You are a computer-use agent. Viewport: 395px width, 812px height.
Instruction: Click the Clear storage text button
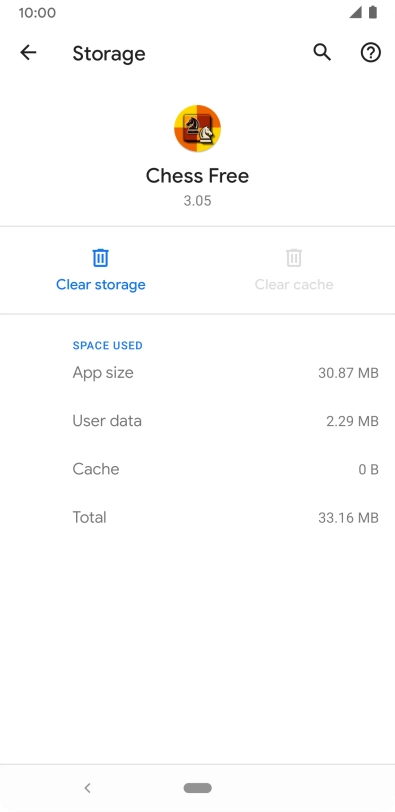(x=100, y=284)
